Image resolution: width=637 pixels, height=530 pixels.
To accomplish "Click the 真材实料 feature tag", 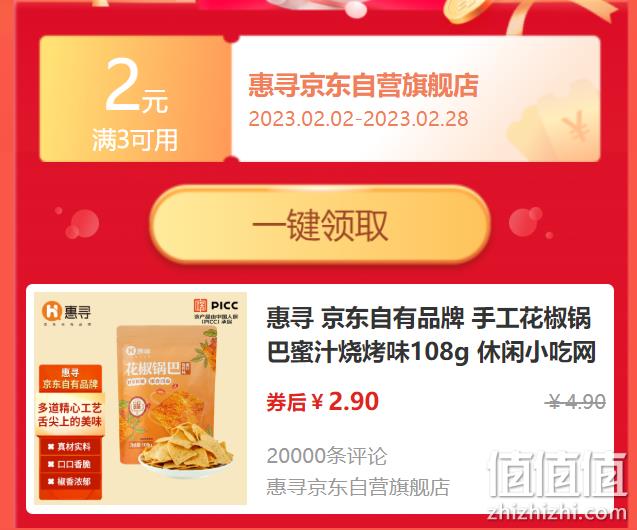I will click(x=70, y=446).
